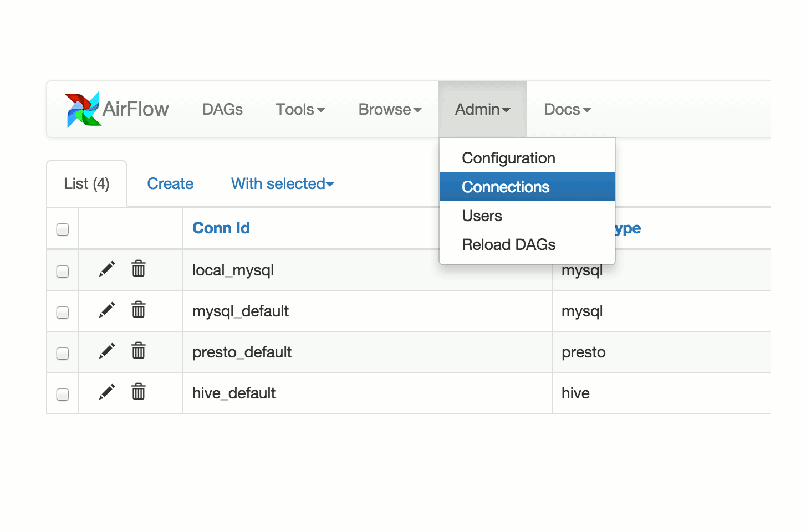Edit the hive_default connection

pyautogui.click(x=107, y=392)
